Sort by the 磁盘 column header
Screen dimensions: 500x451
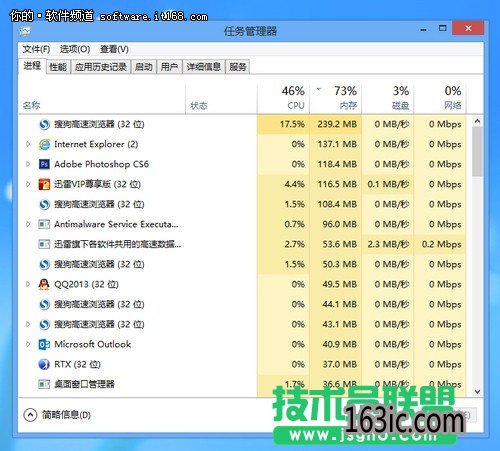tap(388, 98)
